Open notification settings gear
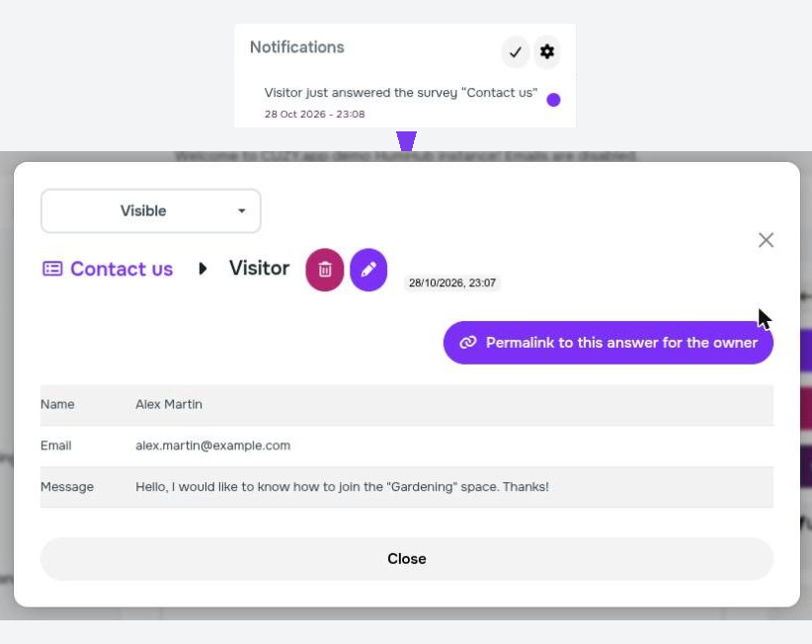This screenshot has width=812, height=644. click(x=547, y=51)
